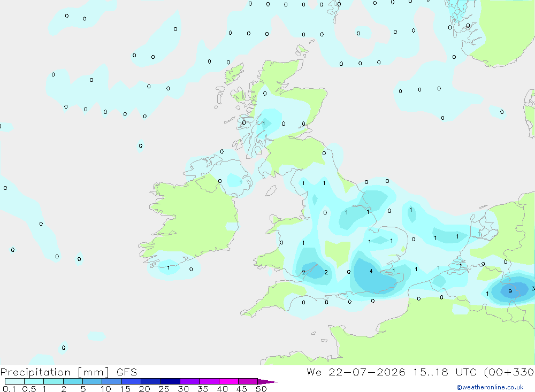Screen dimensions: 535x392
Task: Click the 2–5 mm legend color swatch
Action: (x=73, y=381)
